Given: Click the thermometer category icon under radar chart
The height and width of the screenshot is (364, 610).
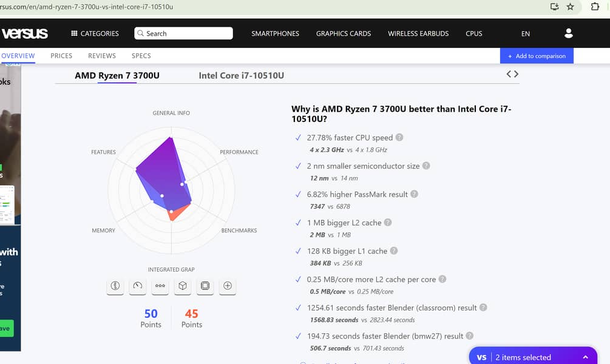Looking at the screenshot, I should click(x=115, y=286).
